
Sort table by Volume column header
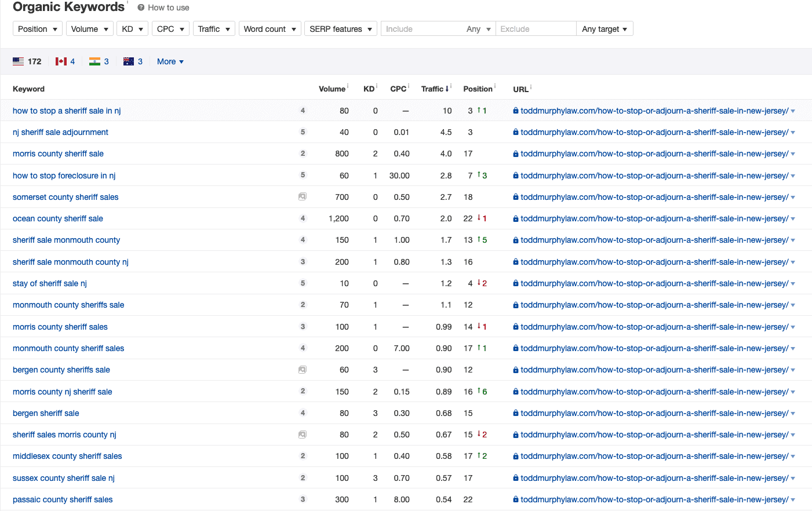[x=332, y=89]
